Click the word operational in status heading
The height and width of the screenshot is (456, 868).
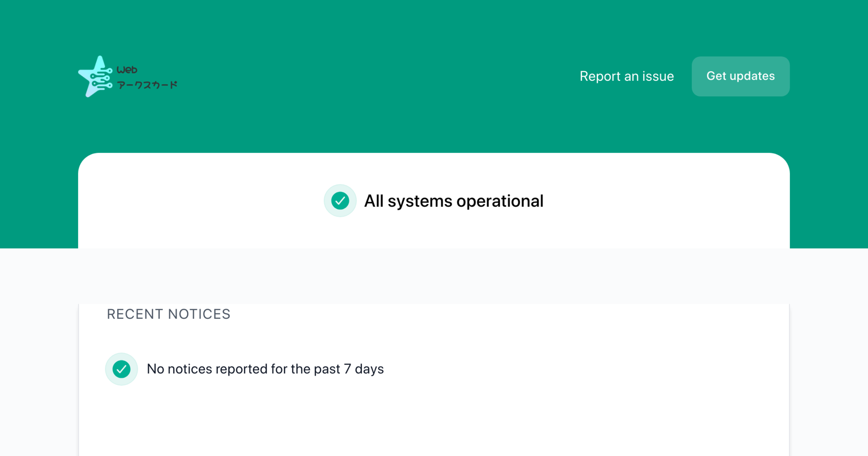(x=500, y=201)
